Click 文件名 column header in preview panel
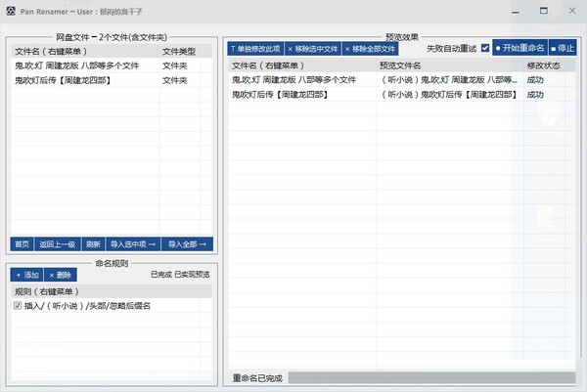The image size is (587, 392). point(268,65)
